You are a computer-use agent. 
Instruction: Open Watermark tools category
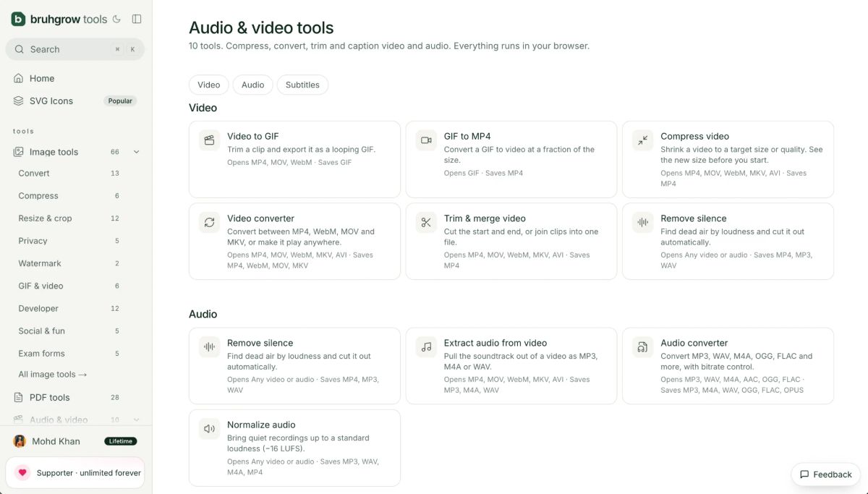point(69,263)
